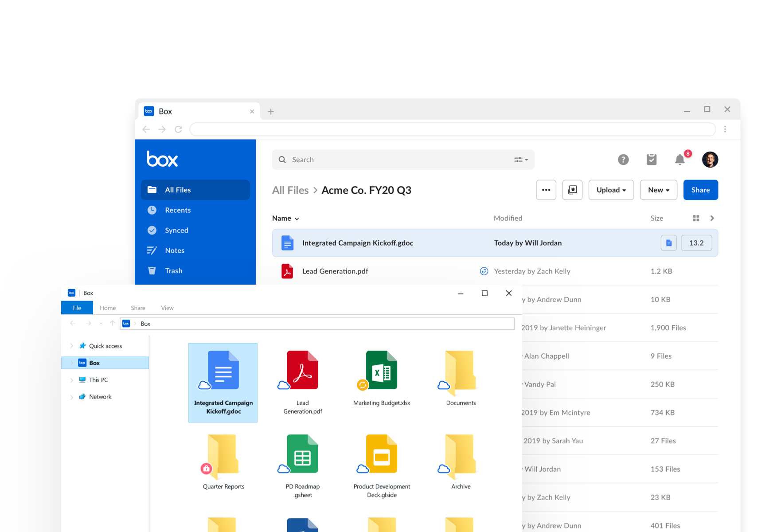The image size is (781, 532).
Task: Click the browser back arrow
Action: (x=146, y=129)
